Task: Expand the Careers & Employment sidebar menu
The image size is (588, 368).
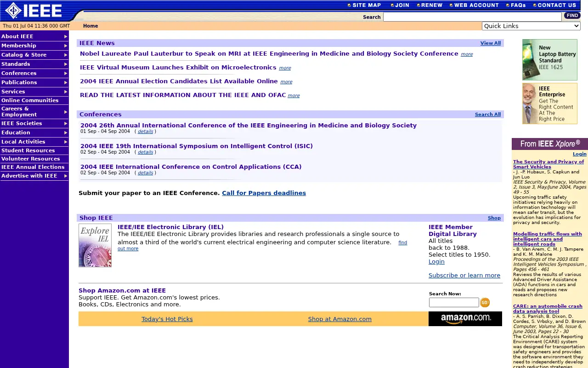Action: [x=34, y=112]
